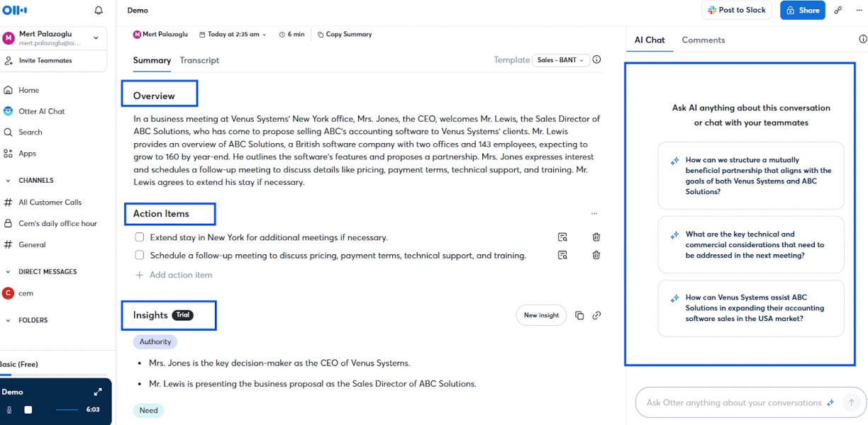Switch to the Transcript tab
868x425 pixels.
pos(199,60)
